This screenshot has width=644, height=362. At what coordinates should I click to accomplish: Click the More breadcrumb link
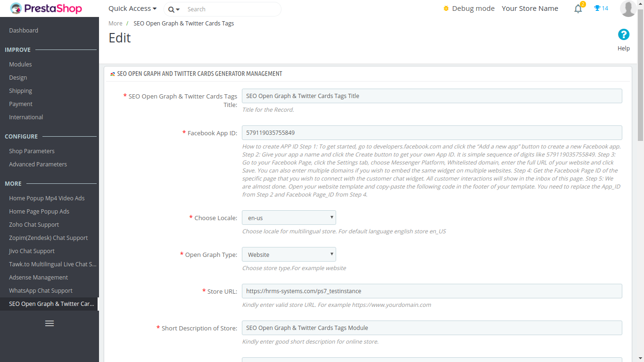pos(115,23)
